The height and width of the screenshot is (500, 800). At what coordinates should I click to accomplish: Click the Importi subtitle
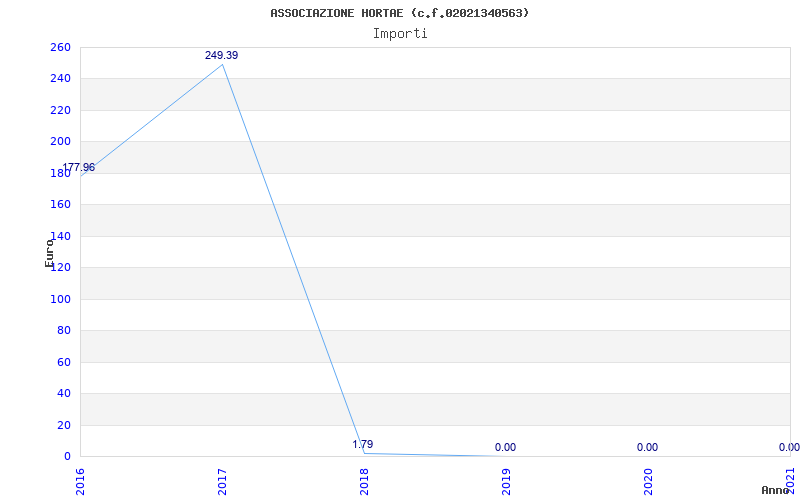400,34
